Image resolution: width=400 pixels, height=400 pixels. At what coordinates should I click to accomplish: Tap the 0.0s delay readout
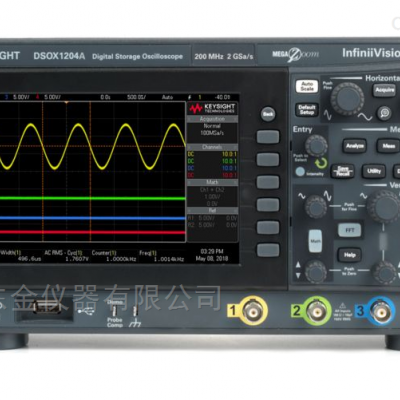point(105,97)
